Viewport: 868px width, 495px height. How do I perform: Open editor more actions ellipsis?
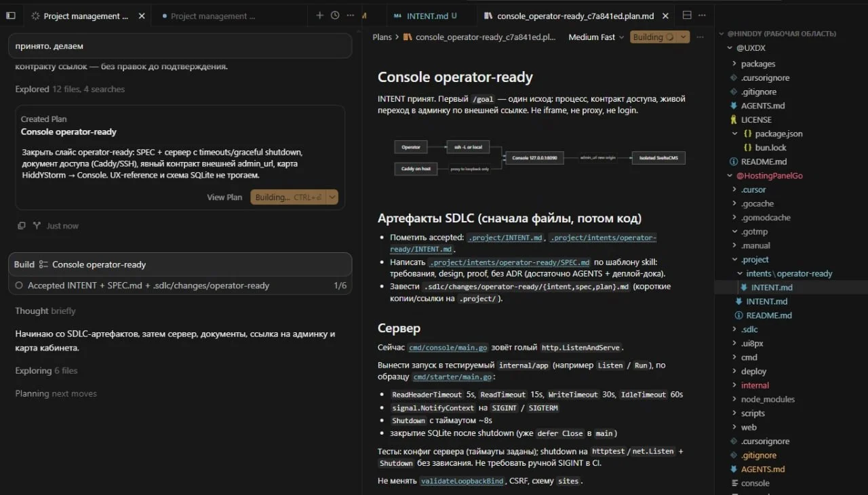point(703,15)
